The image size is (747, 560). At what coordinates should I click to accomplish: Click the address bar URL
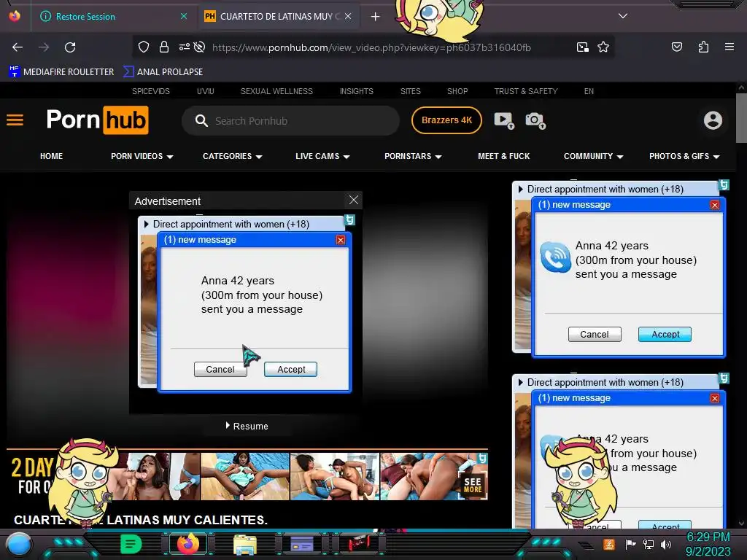tap(371, 47)
